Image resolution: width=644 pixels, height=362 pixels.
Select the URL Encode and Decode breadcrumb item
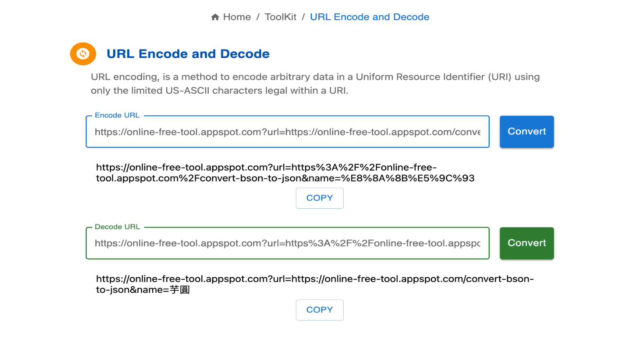coord(369,17)
